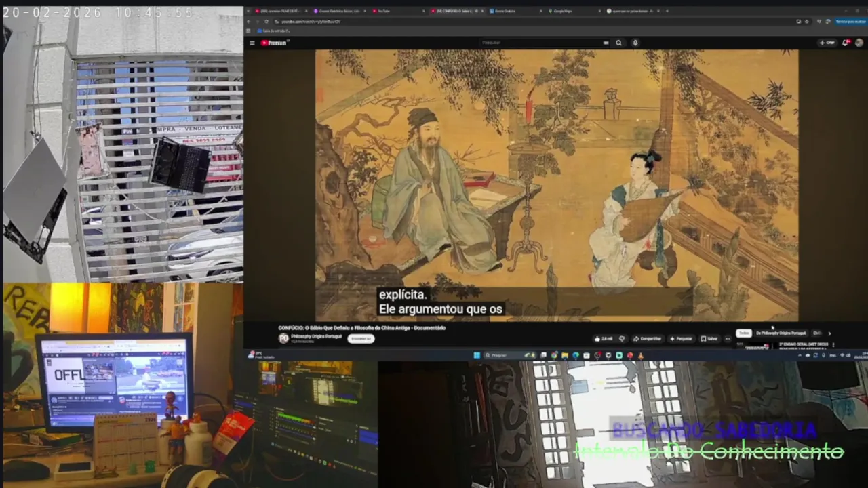Go back with the browser back arrow

(248, 22)
